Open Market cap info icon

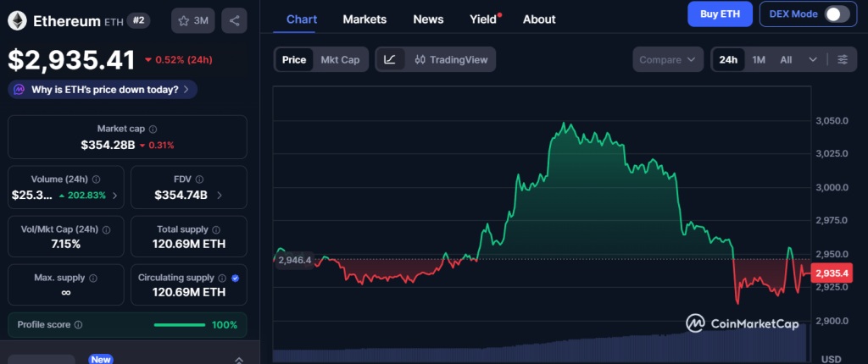[153, 129]
